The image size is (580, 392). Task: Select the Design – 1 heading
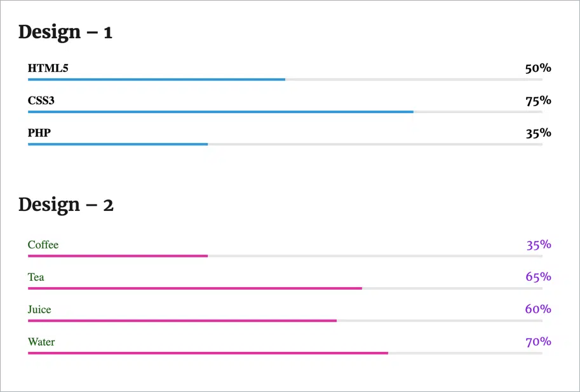65,32
